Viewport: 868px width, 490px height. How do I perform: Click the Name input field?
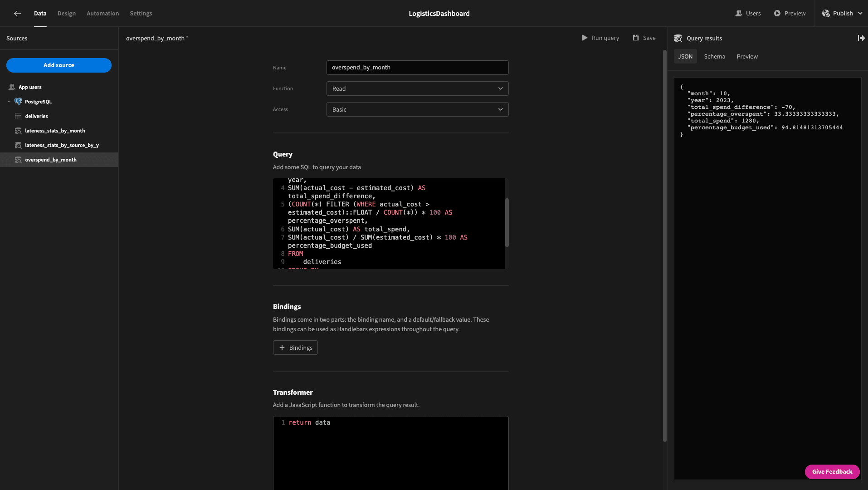(x=417, y=68)
